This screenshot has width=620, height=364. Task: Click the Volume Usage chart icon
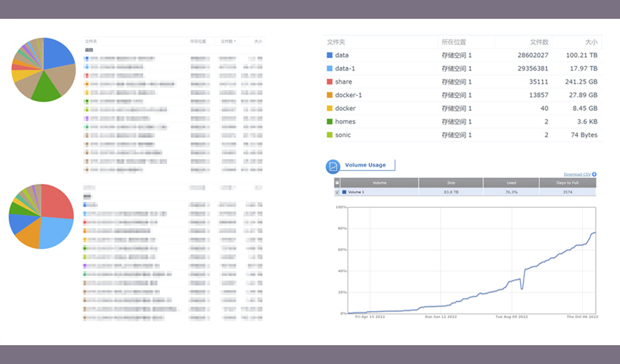tap(333, 167)
